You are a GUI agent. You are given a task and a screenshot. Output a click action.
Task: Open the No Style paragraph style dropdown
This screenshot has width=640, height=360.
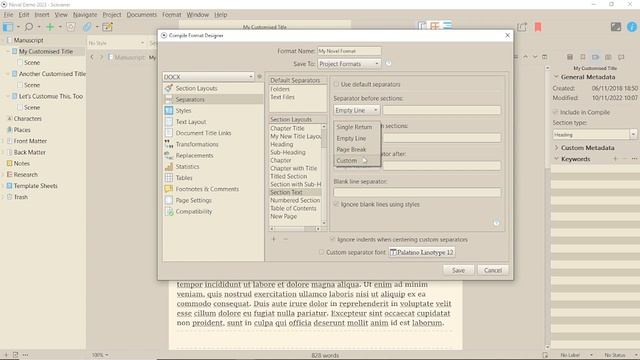[117, 43]
